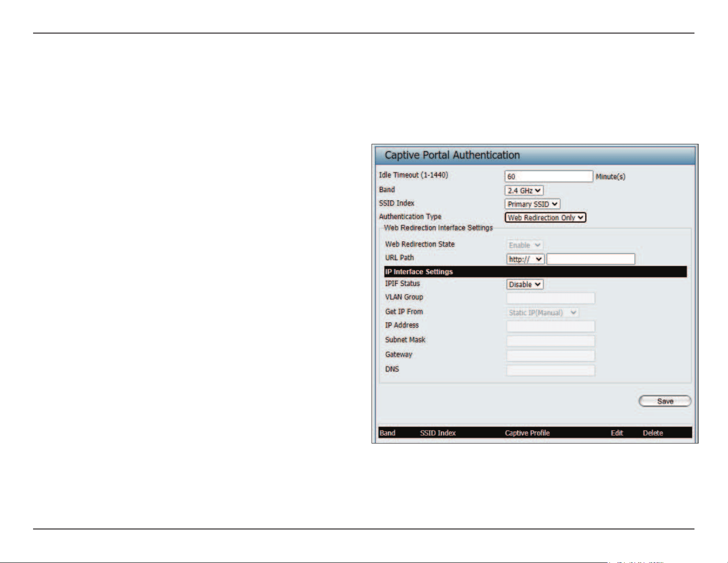Open the Band 2.4 GHz dropdown
Screen dimensions: 728x563
click(x=524, y=190)
